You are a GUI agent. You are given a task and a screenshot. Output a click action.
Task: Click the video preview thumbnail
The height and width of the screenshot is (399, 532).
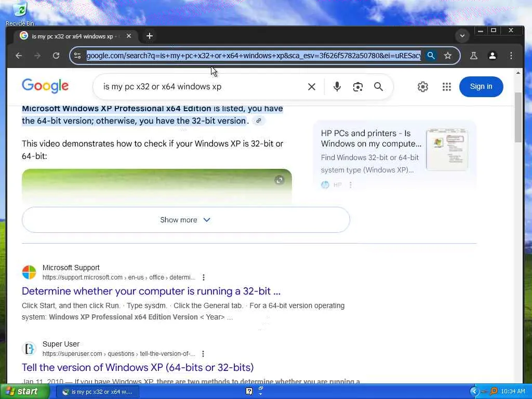click(x=157, y=186)
